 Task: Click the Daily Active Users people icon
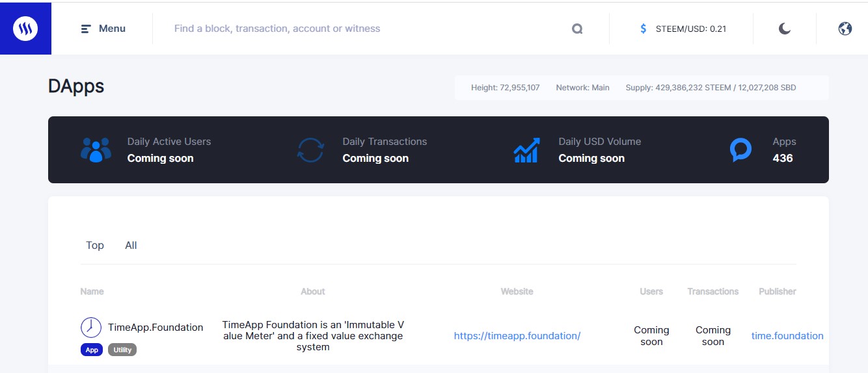tap(96, 149)
